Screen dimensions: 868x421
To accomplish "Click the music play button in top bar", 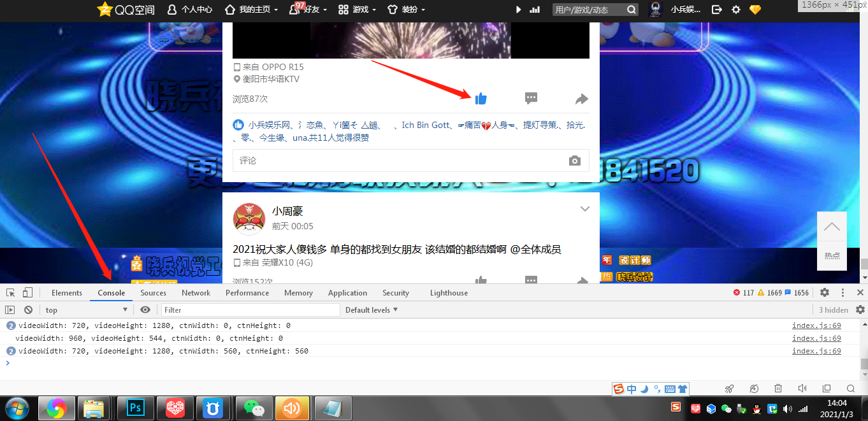I will tap(518, 10).
